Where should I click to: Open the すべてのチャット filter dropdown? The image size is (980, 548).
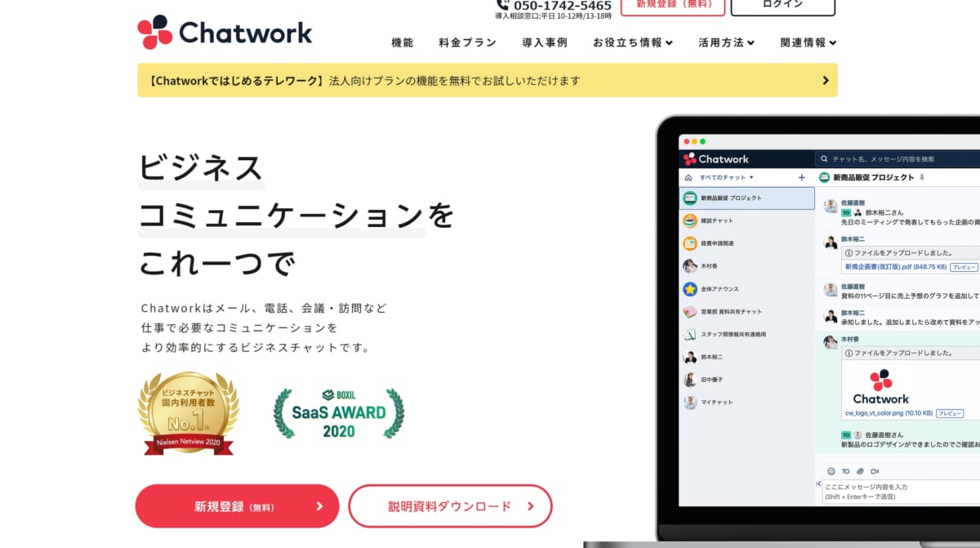pos(726,177)
